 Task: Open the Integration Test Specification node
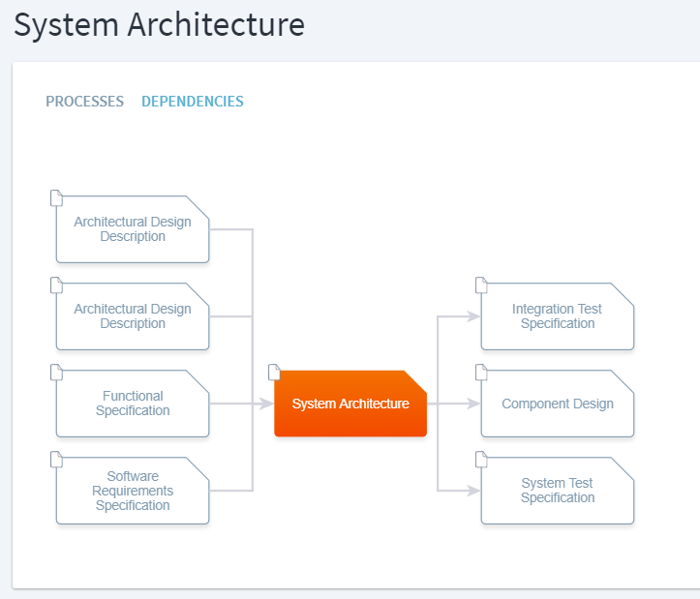(558, 316)
